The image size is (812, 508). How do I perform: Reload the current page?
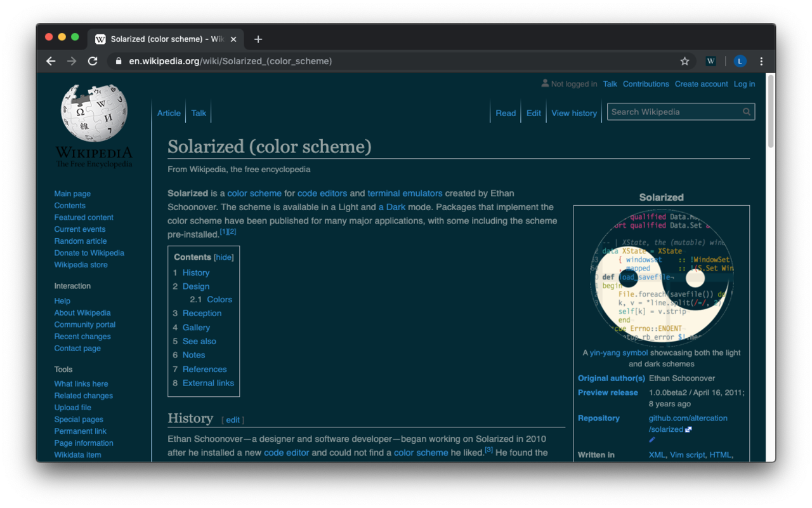tap(92, 61)
